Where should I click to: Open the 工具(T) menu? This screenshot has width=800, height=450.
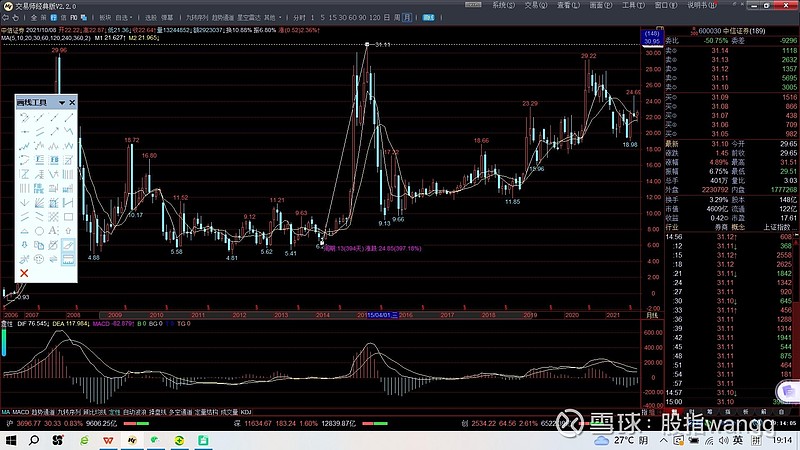633,5
